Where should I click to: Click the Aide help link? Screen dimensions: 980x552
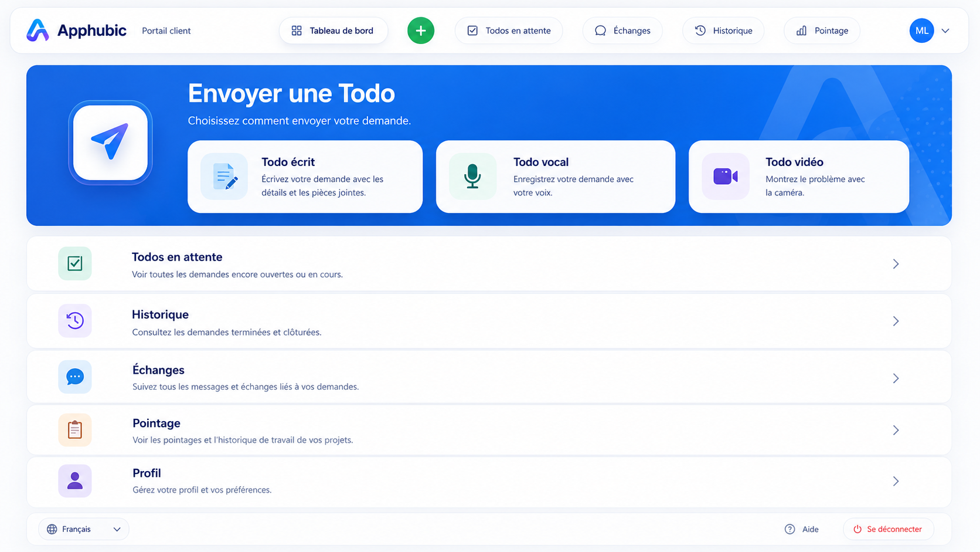coord(810,529)
